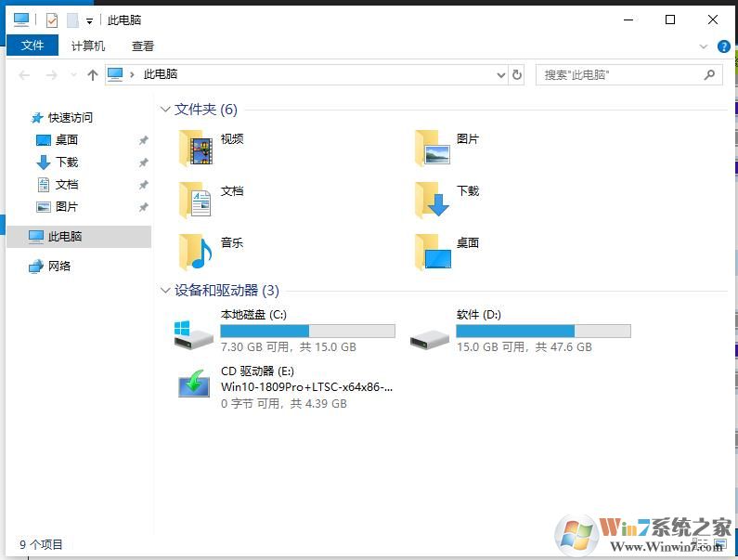Viewport: 738px width, 560px height.
Task: Click the computer system icon in title bar
Action: click(x=21, y=20)
